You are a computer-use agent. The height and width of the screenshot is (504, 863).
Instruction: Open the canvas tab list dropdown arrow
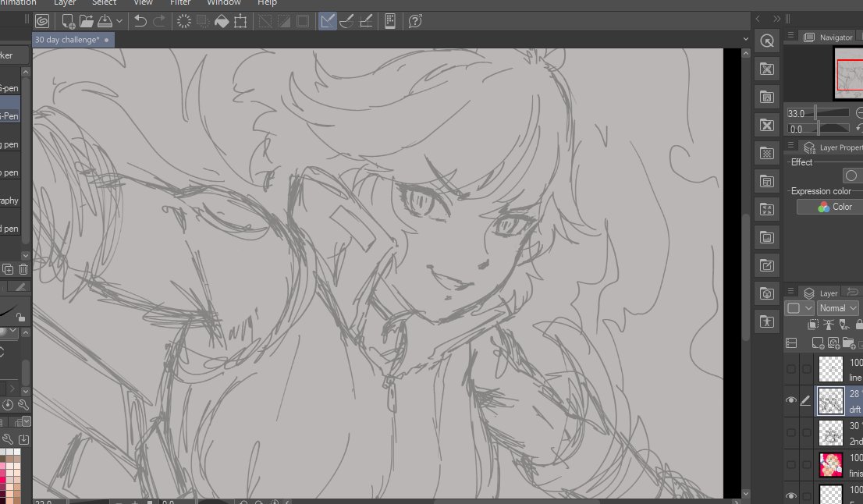(x=746, y=39)
